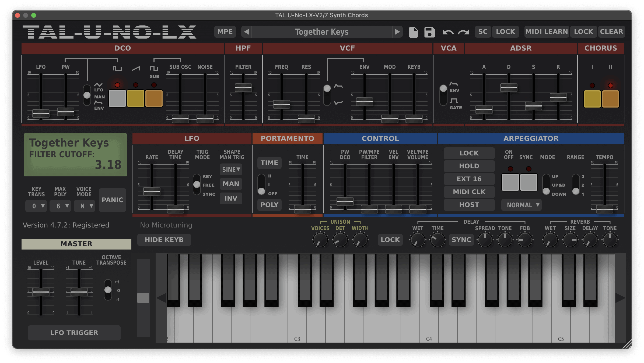Open the LFO SINE shape dropdown

[x=231, y=169]
